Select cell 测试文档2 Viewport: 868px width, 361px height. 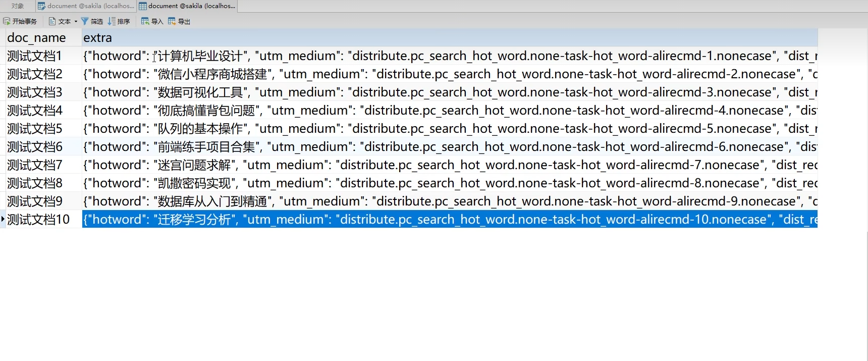pyautogui.click(x=44, y=74)
